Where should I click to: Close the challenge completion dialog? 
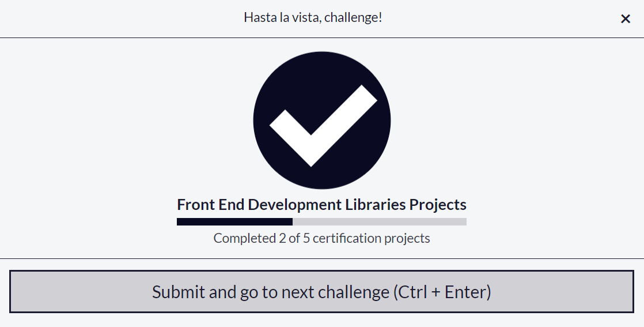coord(626,19)
